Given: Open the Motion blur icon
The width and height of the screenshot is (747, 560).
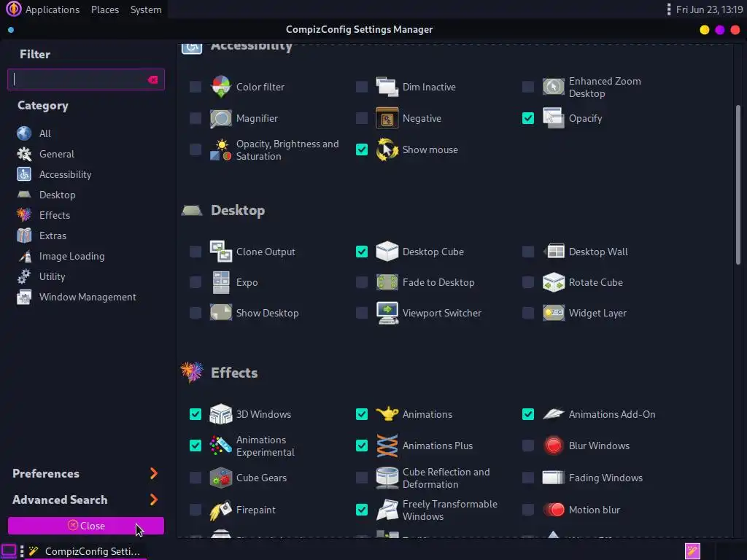Looking at the screenshot, I should [x=553, y=510].
